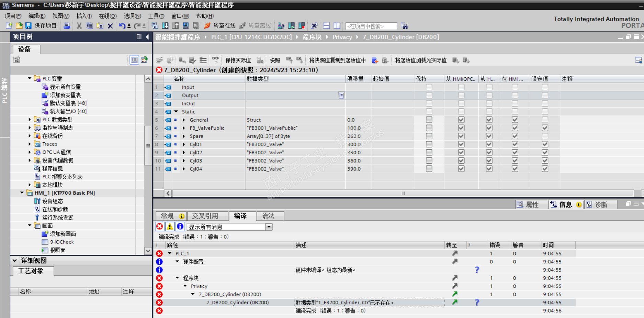The width and height of the screenshot is (644, 318).
Task: Collapse the Static section
Action: tap(176, 112)
